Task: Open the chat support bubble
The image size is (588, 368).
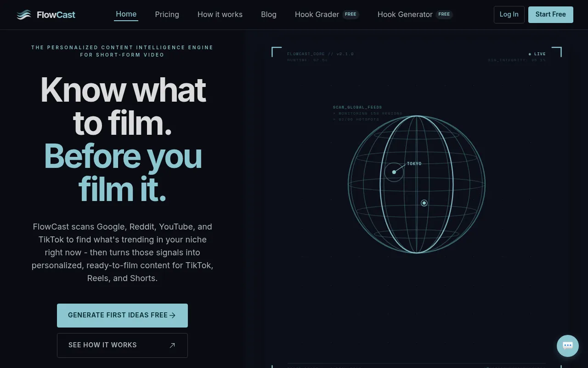Action: (x=568, y=346)
